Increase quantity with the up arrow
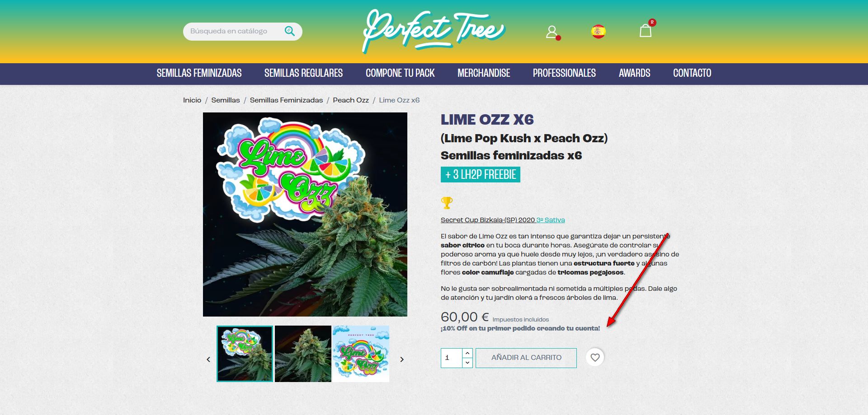The width and height of the screenshot is (868, 415). (x=467, y=353)
